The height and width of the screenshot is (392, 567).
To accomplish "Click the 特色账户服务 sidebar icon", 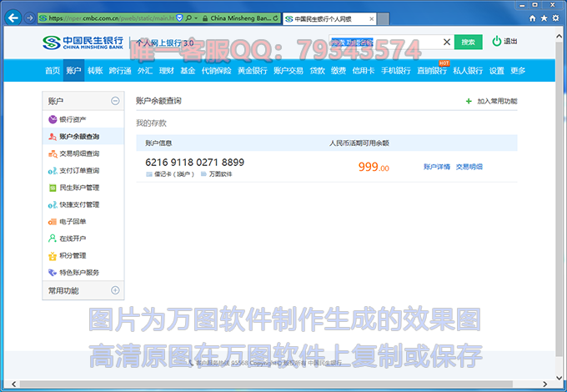I will 53,272.
